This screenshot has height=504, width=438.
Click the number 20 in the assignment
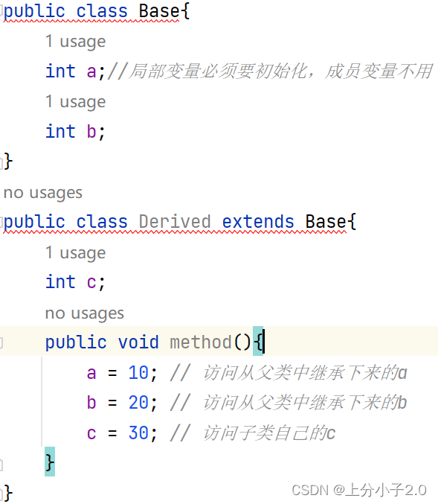[x=138, y=403]
